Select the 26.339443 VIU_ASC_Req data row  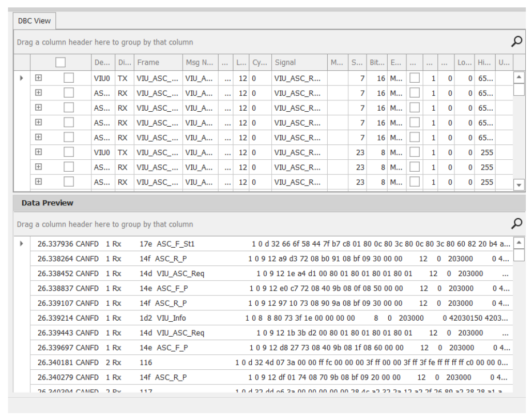[271, 333]
